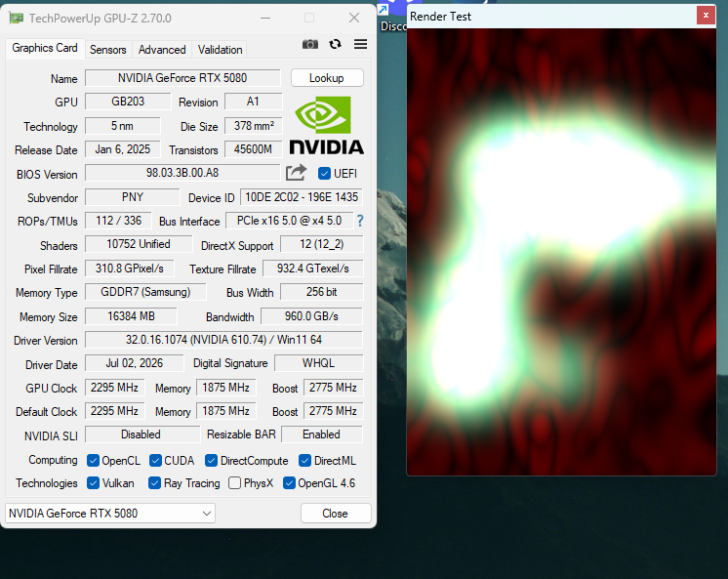Image resolution: width=728 pixels, height=579 pixels.
Task: Click the Release Date value Jan 6, 2025
Action: click(123, 149)
